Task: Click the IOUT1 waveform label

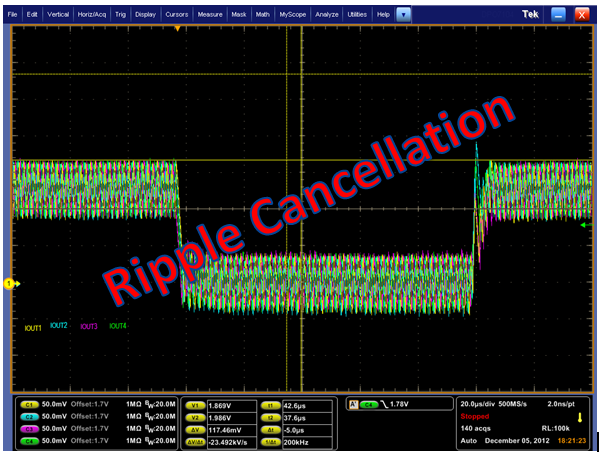Action: 33,327
